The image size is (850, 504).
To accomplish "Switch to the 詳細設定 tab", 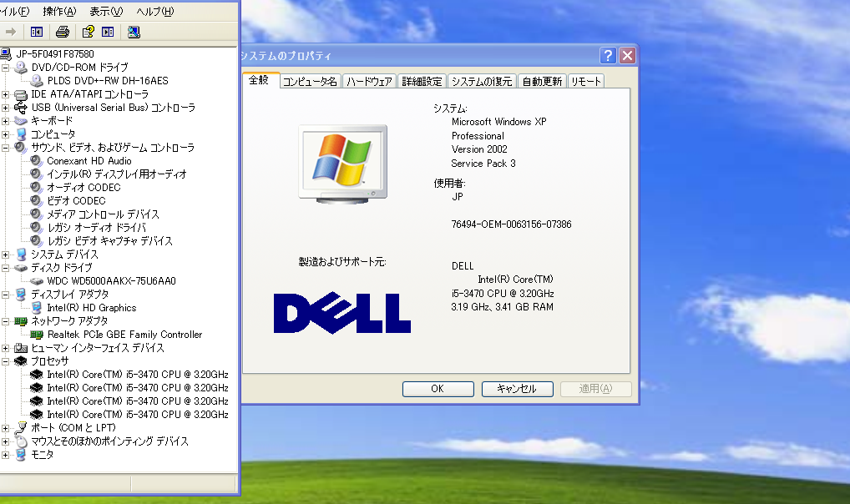I will click(x=422, y=82).
